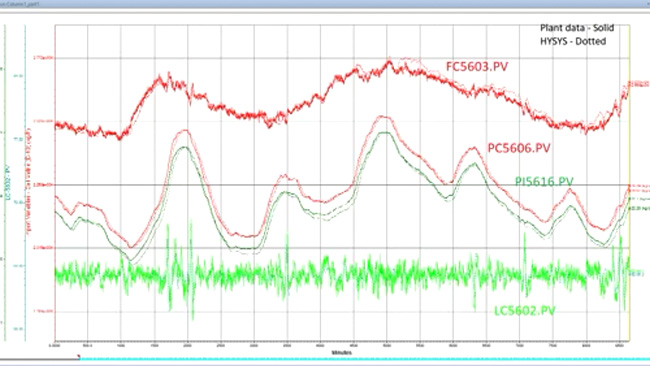Click the 5000 tick on the minutes axis
Screen dimensions: 650x366
tap(387, 345)
